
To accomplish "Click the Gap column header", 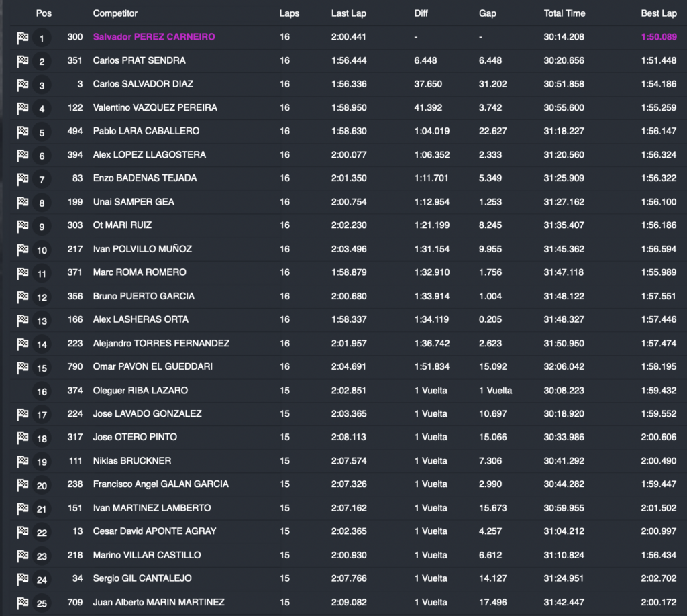I will [x=487, y=13].
